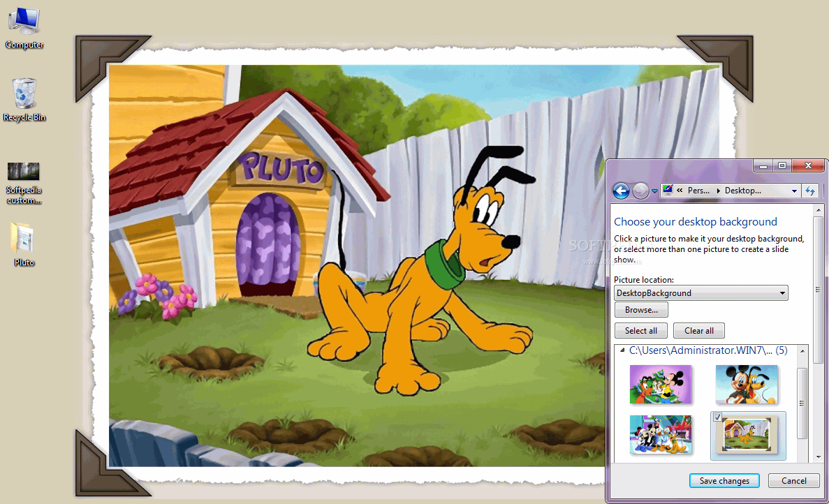Click the greyed-out forward navigation button

click(640, 191)
